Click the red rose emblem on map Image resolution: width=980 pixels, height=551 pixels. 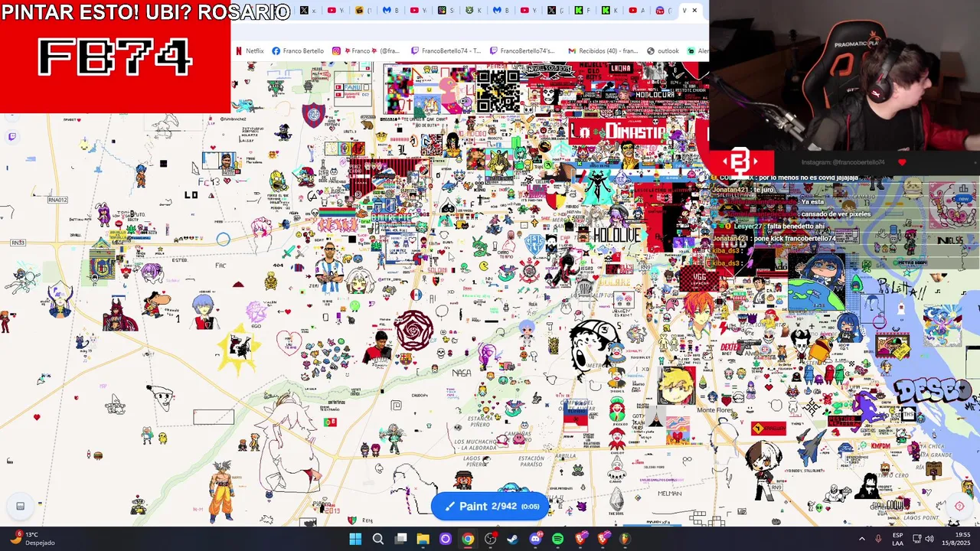[x=414, y=331]
